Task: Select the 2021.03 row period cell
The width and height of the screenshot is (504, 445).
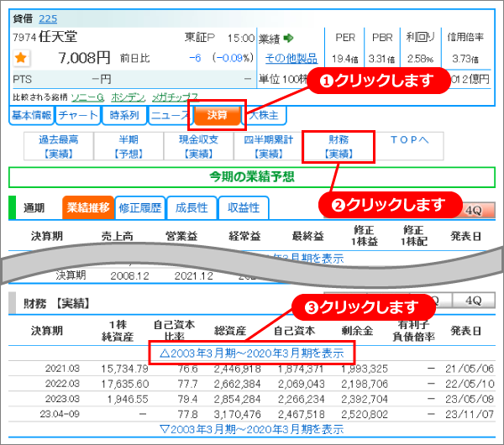Action: pyautogui.click(x=62, y=369)
